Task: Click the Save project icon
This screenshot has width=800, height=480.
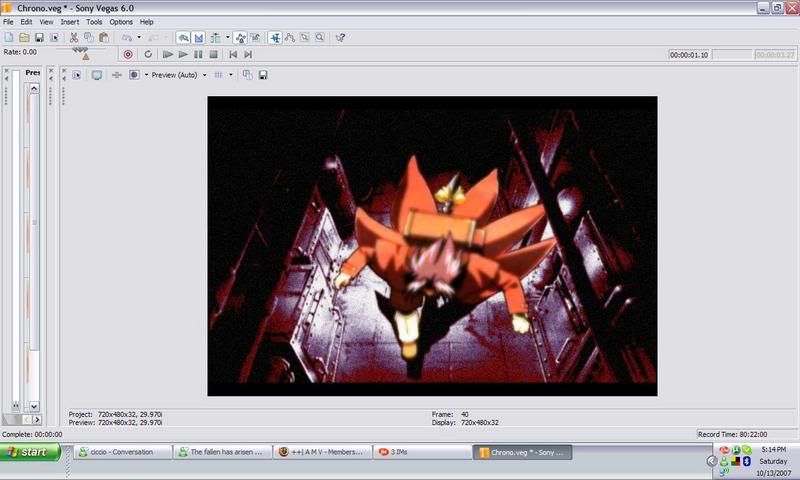Action: tap(39, 38)
